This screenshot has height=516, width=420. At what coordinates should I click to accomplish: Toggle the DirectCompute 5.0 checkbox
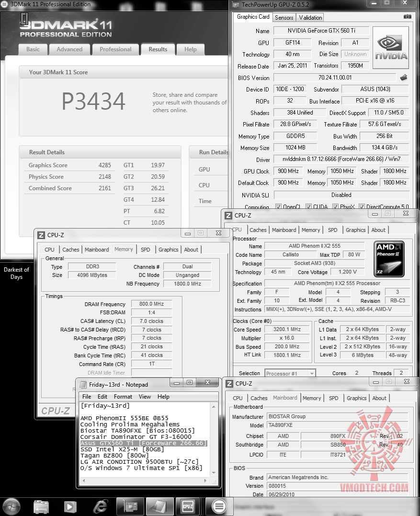(x=362, y=206)
